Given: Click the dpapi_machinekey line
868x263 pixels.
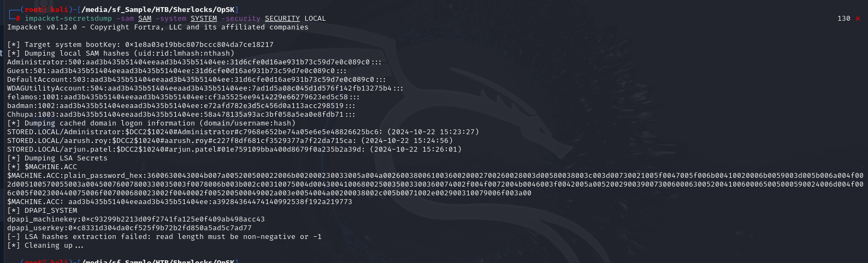Looking at the screenshot, I should point(136,219).
